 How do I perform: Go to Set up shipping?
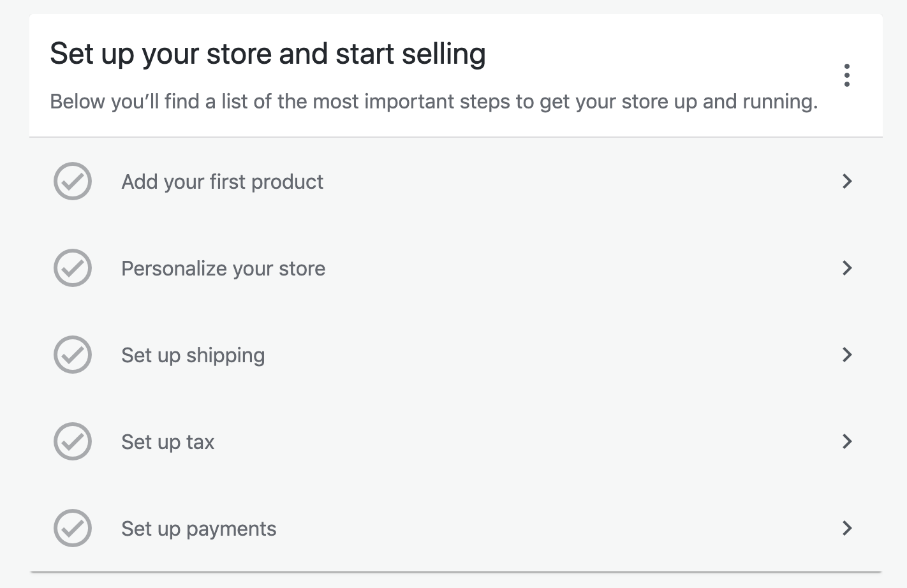[x=193, y=355]
